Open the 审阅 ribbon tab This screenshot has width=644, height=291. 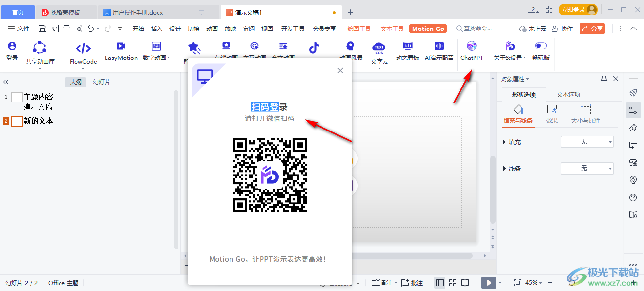249,29
